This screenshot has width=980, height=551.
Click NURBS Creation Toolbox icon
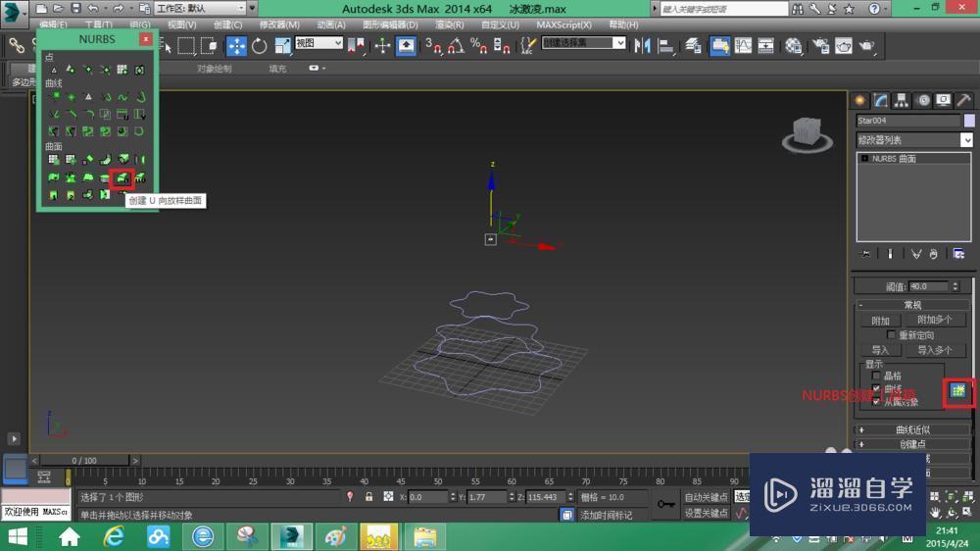click(958, 391)
